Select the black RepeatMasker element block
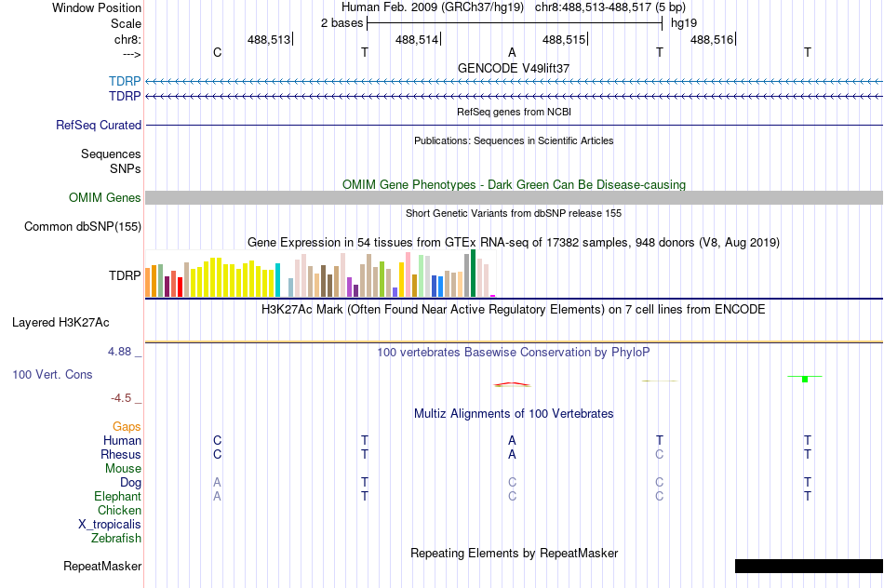884x588 pixels. pos(809,566)
